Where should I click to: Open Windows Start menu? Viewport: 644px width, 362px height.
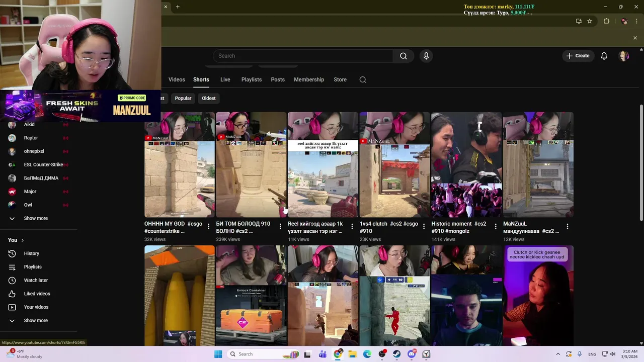218,354
